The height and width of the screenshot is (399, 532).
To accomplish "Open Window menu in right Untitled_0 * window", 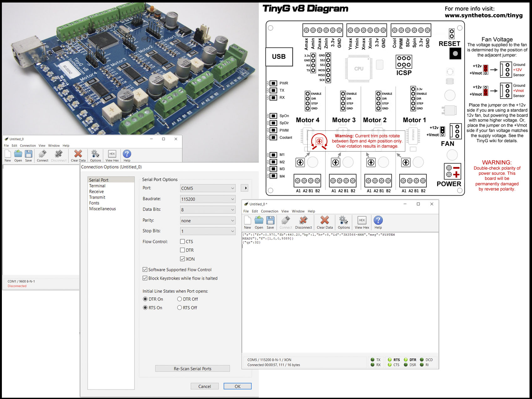I will (x=298, y=211).
